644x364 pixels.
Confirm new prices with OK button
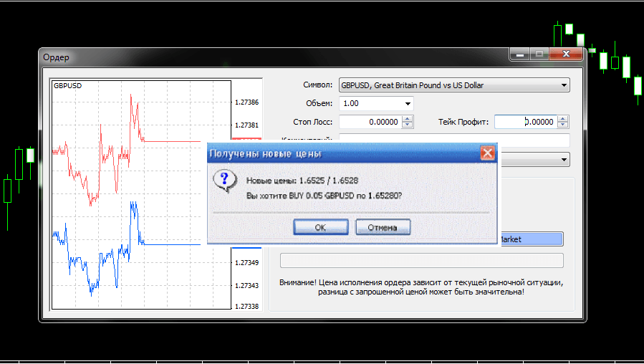pyautogui.click(x=320, y=227)
